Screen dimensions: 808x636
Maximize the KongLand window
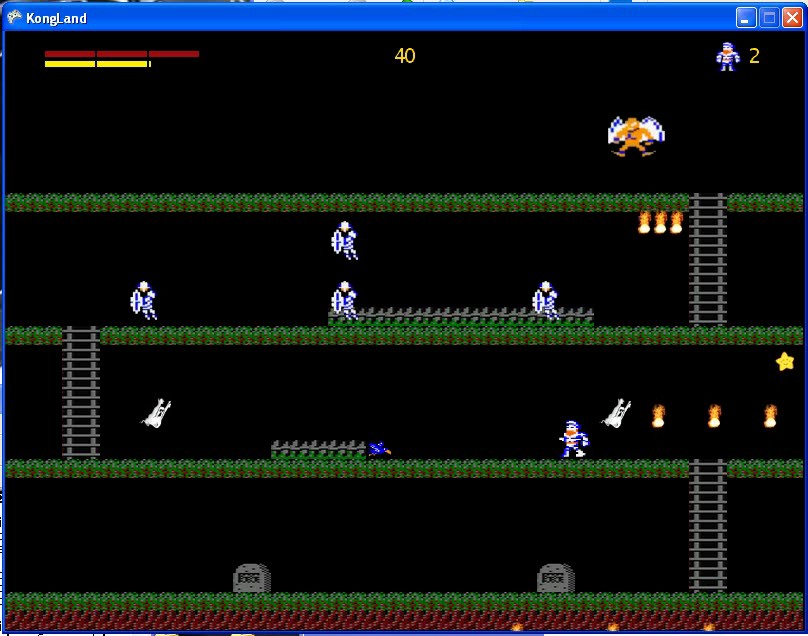point(769,18)
